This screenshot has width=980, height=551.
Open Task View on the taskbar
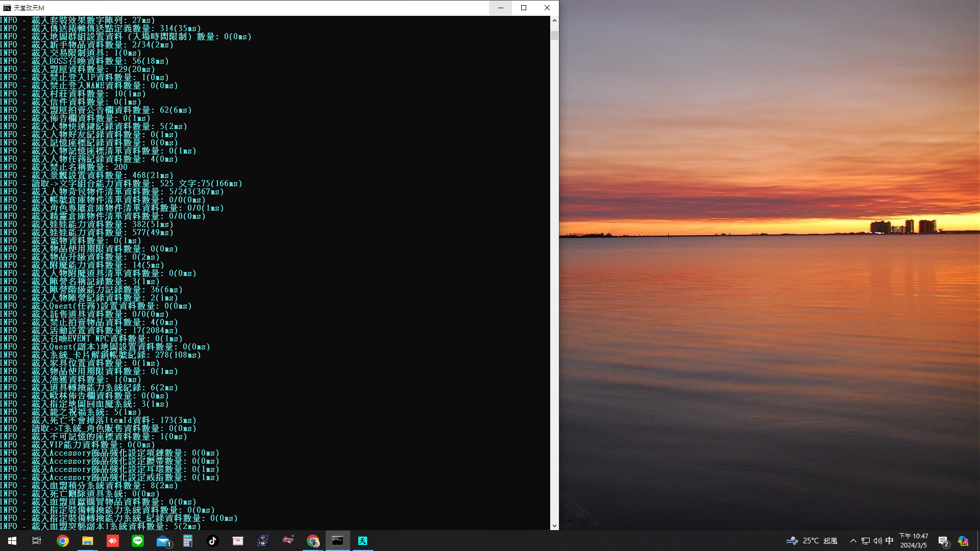[37, 541]
